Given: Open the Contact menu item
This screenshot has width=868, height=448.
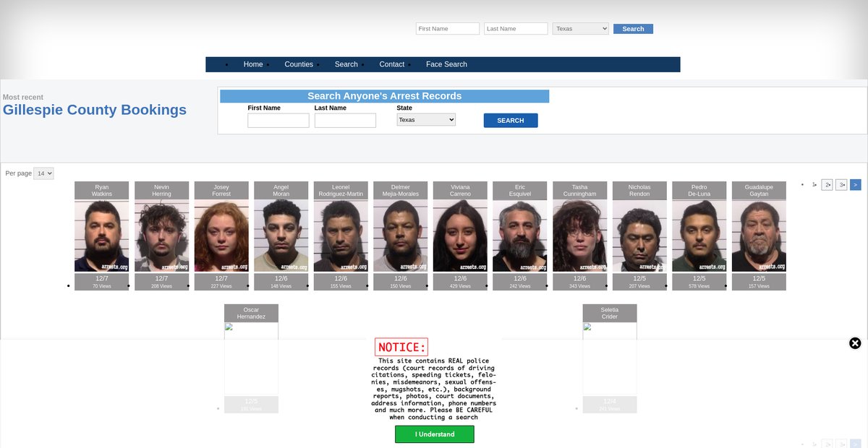Looking at the screenshot, I should 392,64.
